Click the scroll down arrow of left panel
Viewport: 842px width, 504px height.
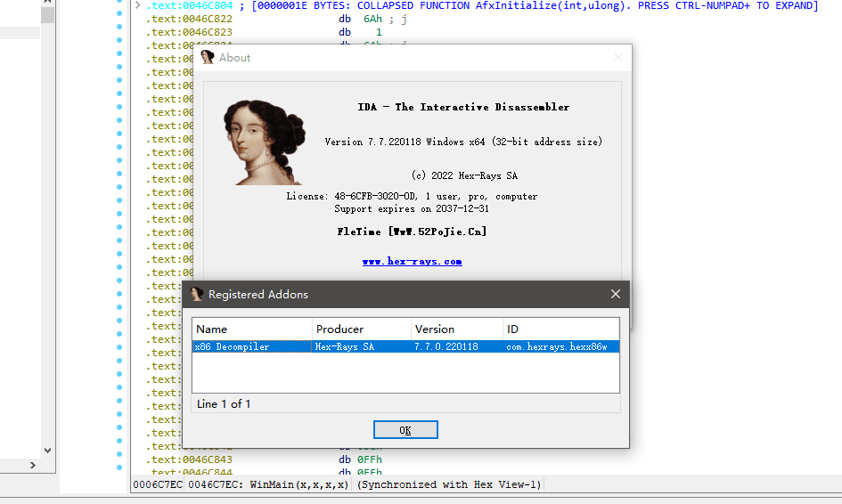point(48,451)
